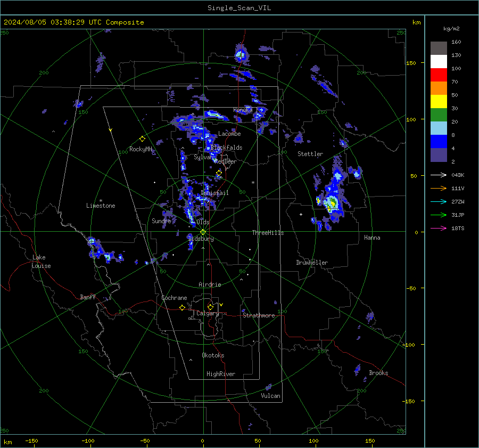The width and height of the screenshot is (479, 448).
Task: Click the yellow diamond marker near RockyMH
Action: coord(142,139)
